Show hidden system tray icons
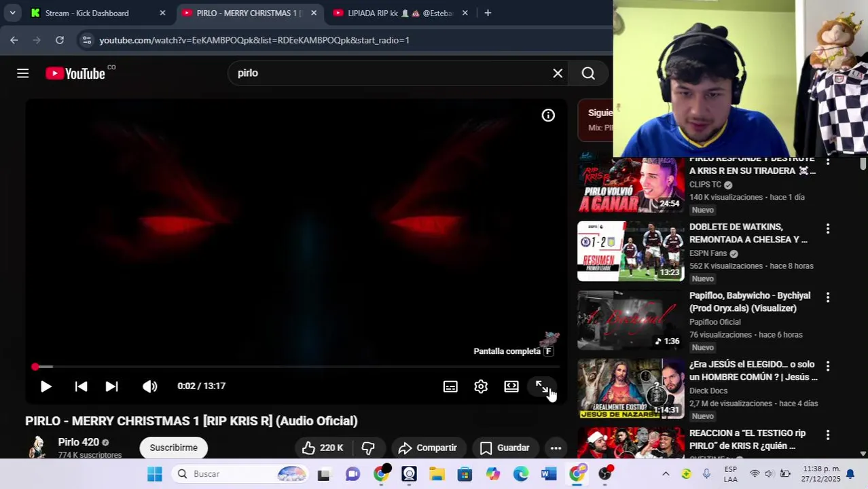Viewport: 868px width, 489px height. click(666, 474)
